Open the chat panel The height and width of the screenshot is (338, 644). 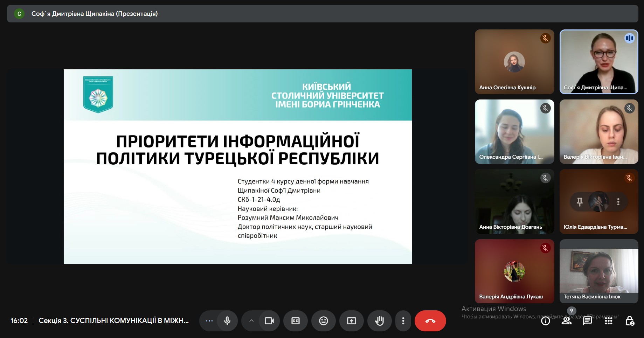pyautogui.click(x=588, y=321)
